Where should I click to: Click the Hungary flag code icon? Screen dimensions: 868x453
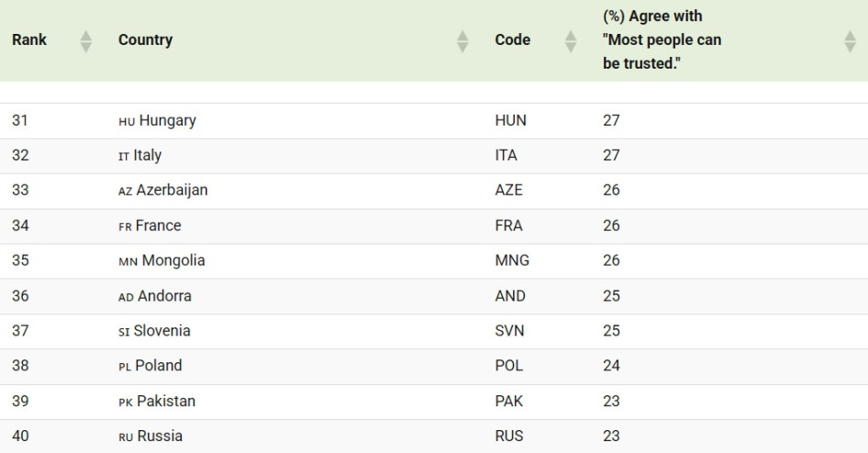(x=127, y=121)
